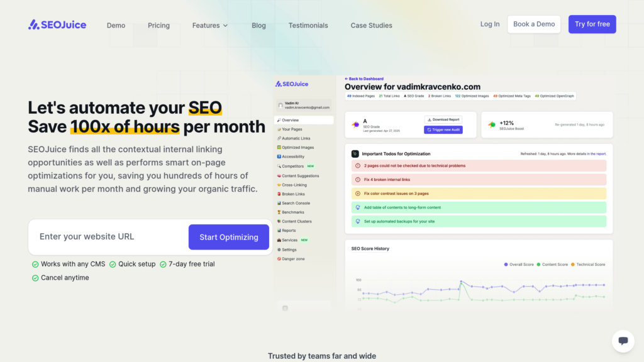Click the 'Optimized OpenGraph' stat
Image resolution: width=644 pixels, height=362 pixels.
[x=554, y=96]
